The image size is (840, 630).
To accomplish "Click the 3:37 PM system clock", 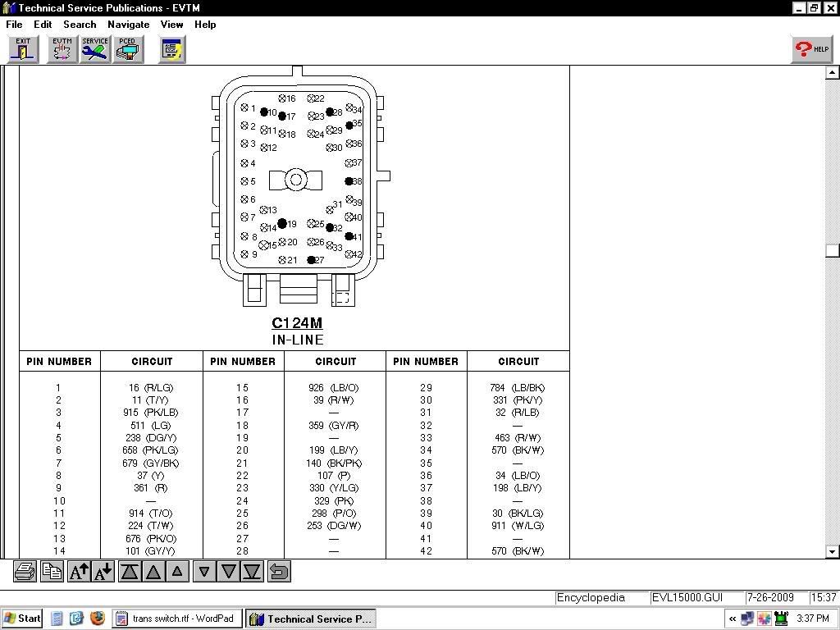I will [813, 619].
